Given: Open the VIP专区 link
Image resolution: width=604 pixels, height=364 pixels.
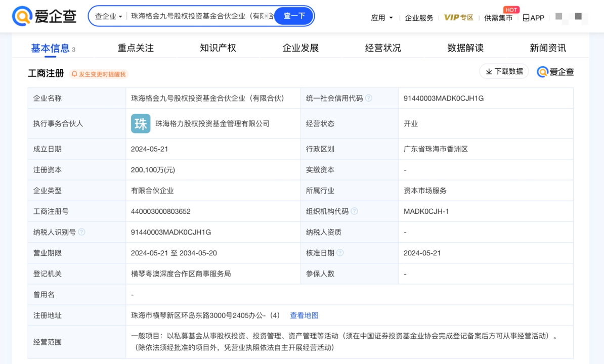Looking at the screenshot, I should coord(458,18).
